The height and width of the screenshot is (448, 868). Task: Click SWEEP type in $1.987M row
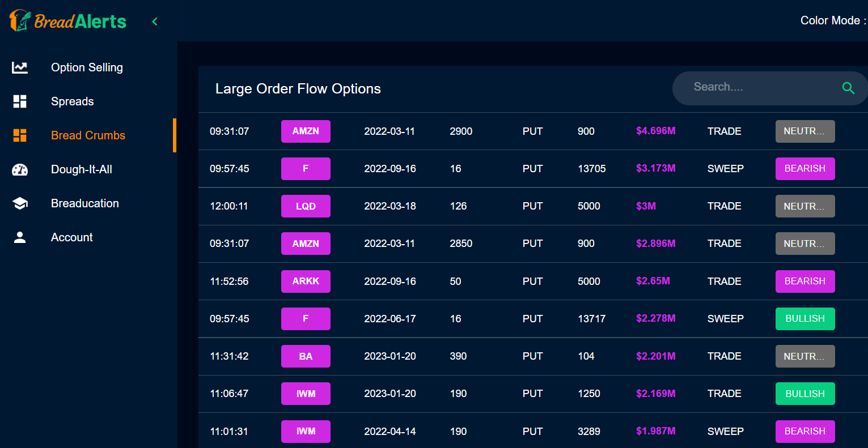pos(726,432)
